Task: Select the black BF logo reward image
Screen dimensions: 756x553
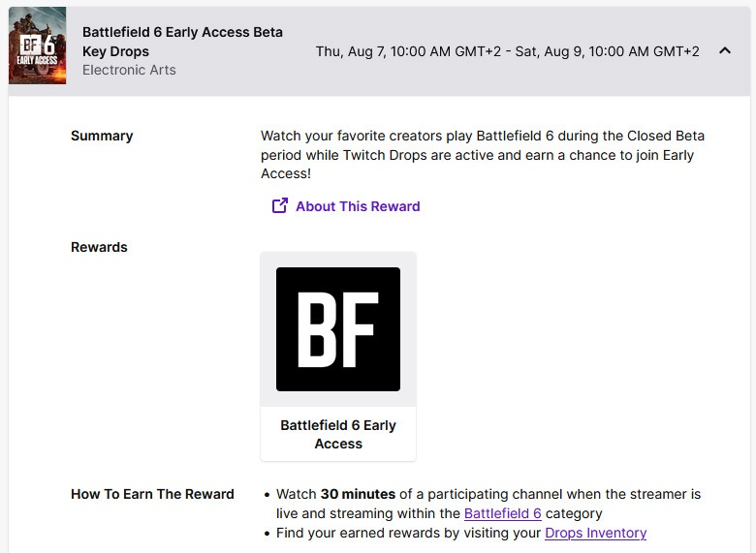Action: (338, 329)
